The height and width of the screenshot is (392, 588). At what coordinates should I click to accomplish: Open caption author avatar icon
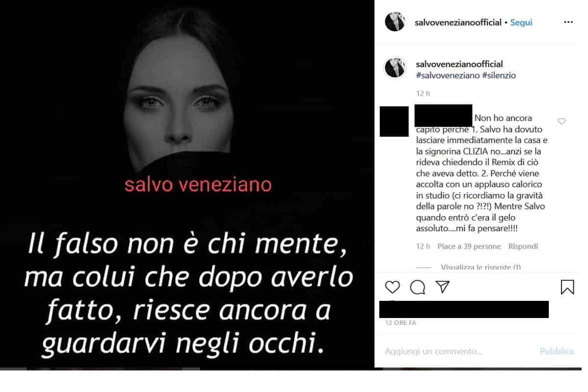(x=395, y=67)
